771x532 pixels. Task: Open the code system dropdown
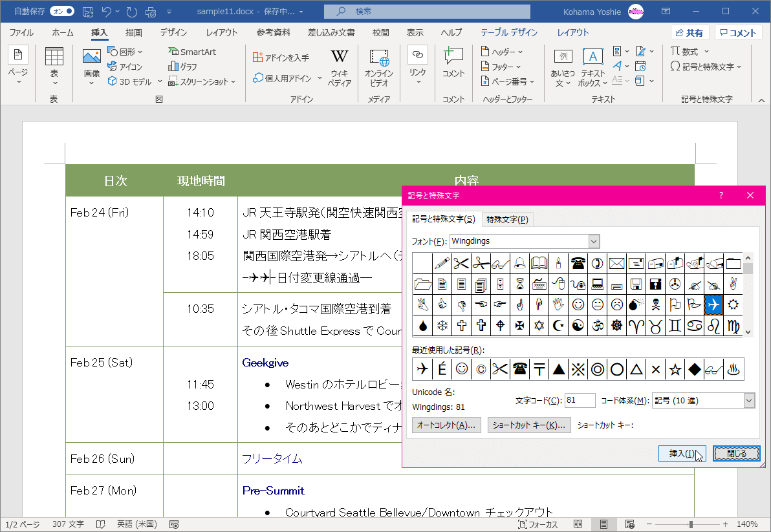(x=749, y=401)
